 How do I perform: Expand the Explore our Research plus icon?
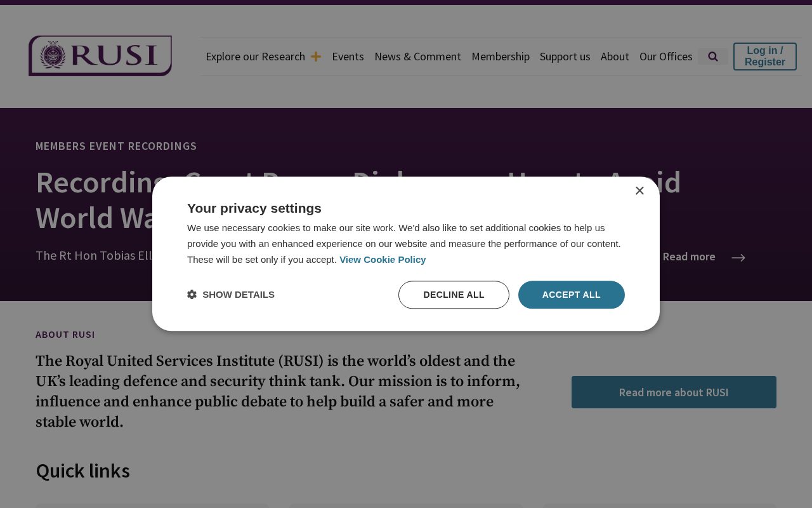click(316, 57)
